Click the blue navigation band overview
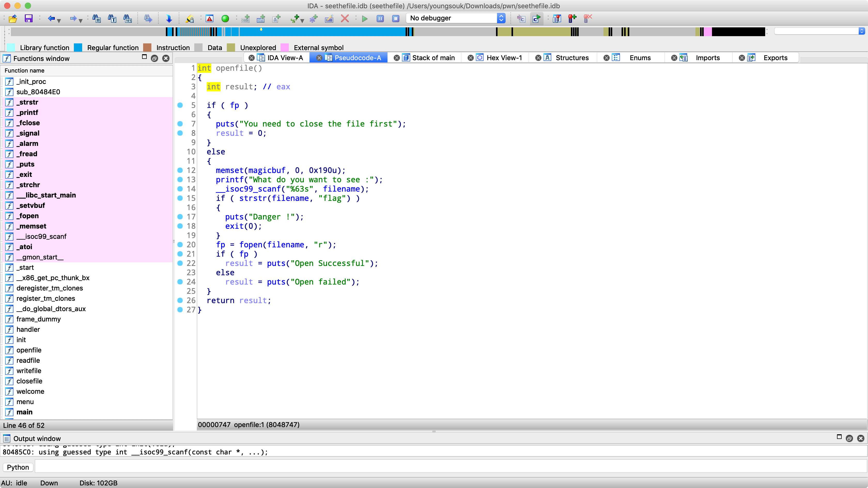868x488 pixels. 323,32
